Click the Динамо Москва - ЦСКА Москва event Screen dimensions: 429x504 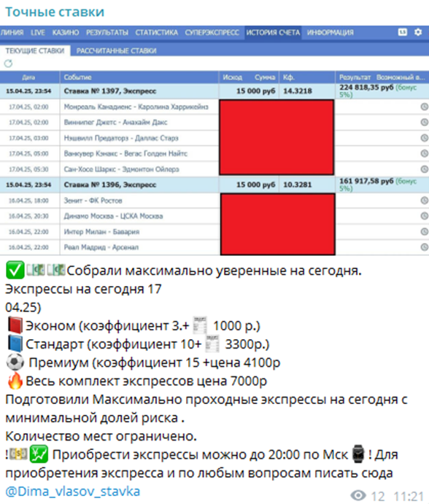point(113,217)
